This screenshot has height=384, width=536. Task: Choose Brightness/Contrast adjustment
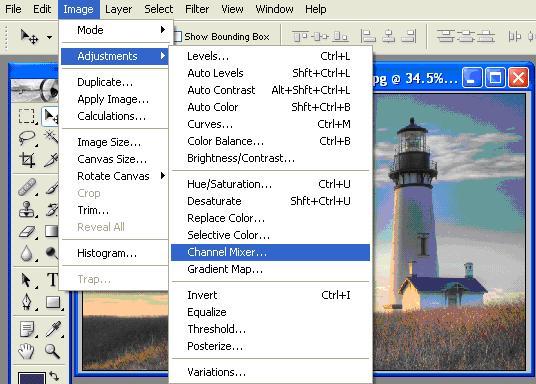pyautogui.click(x=270, y=158)
